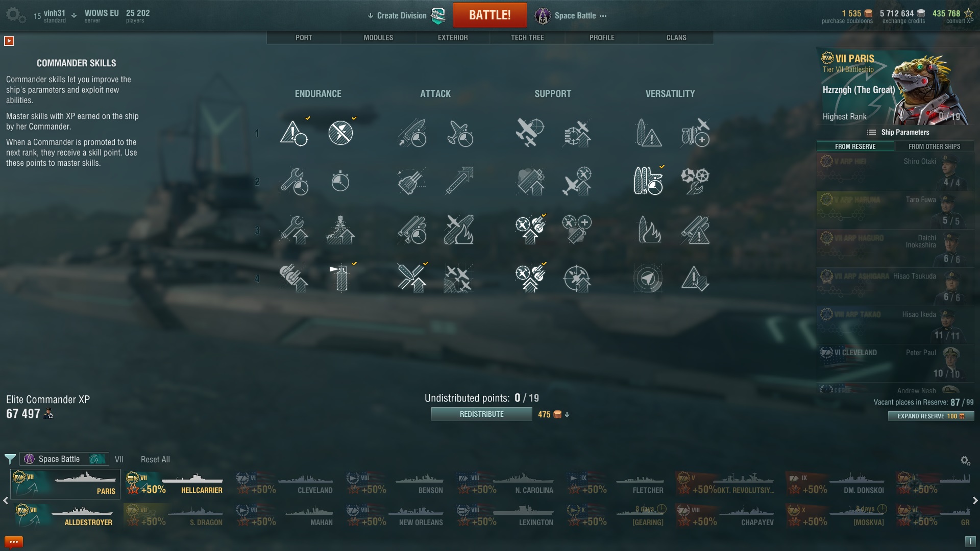The width and height of the screenshot is (980, 551).
Task: Click the EXPAND RESERVE button
Action: click(931, 416)
